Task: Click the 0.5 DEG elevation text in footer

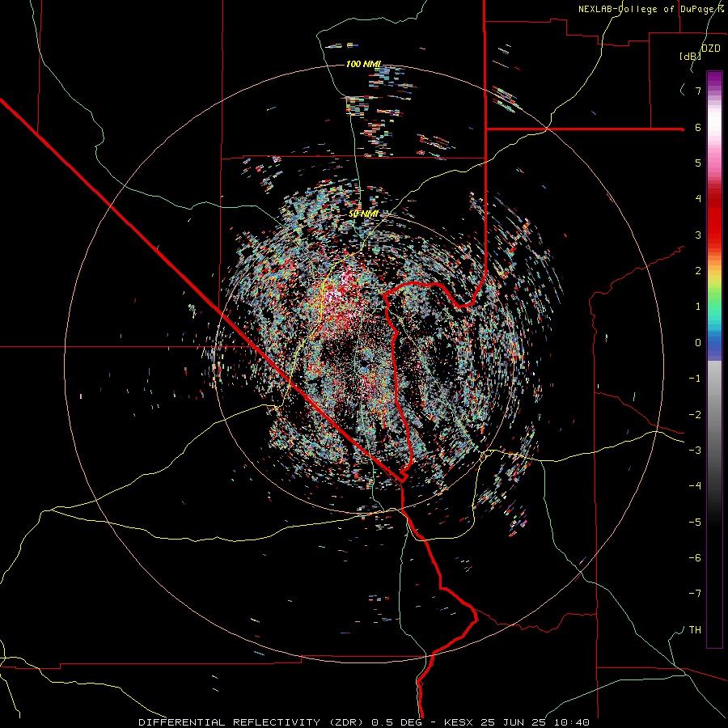Action: [397, 722]
